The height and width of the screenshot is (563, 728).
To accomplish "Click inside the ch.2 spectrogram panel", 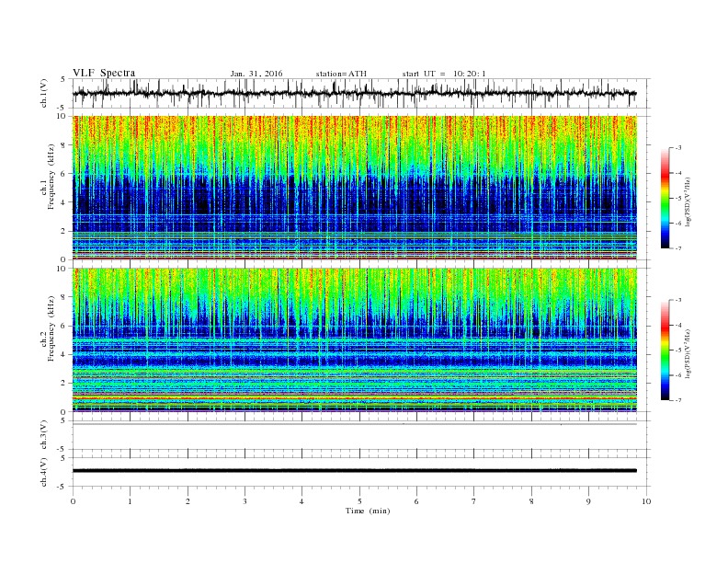I will point(355,339).
